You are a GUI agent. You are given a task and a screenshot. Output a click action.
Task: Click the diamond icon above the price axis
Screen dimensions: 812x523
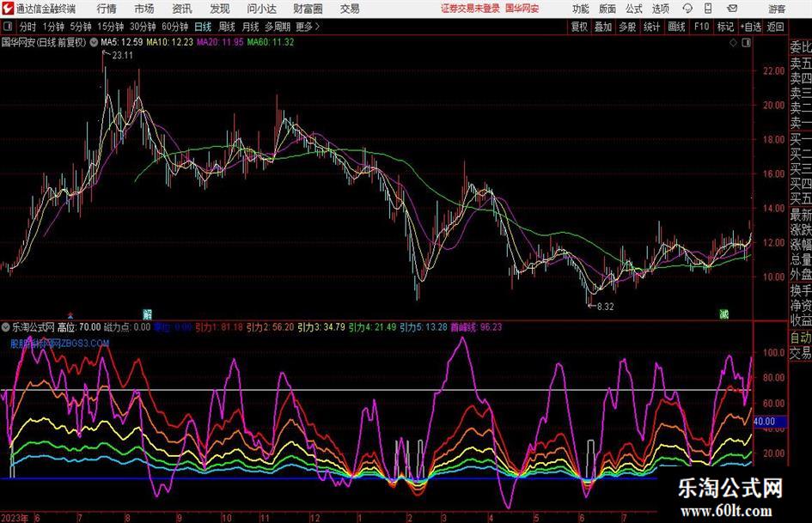pos(733,42)
